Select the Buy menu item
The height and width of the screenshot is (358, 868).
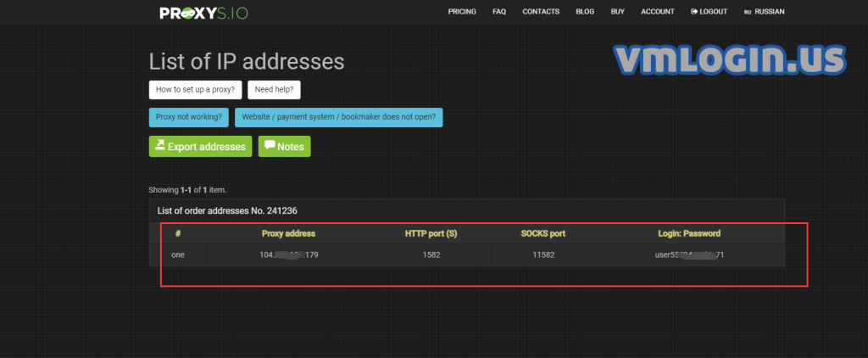(617, 12)
